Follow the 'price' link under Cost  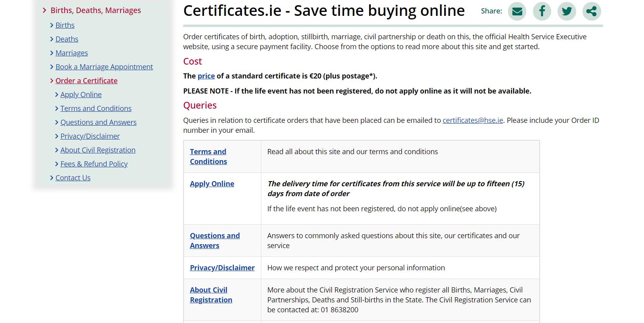click(x=206, y=76)
